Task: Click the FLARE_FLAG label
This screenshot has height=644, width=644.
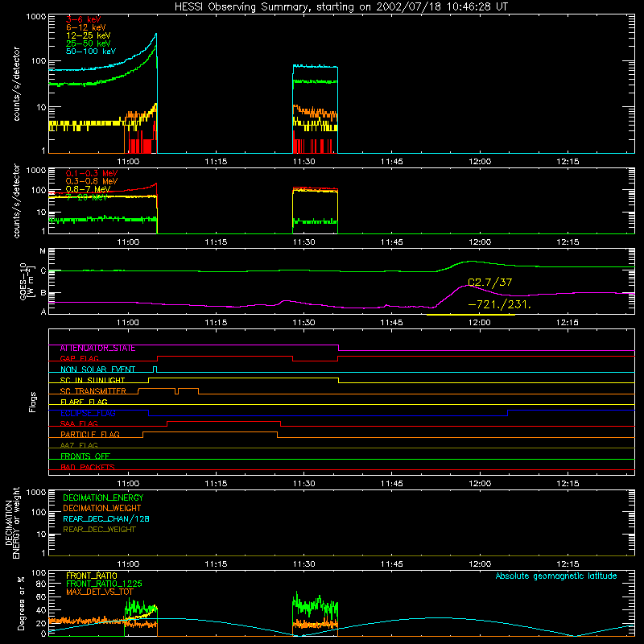Action: 84,402
